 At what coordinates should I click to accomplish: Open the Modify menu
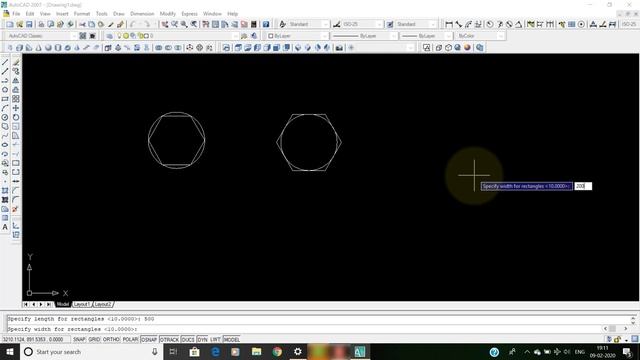tap(167, 14)
